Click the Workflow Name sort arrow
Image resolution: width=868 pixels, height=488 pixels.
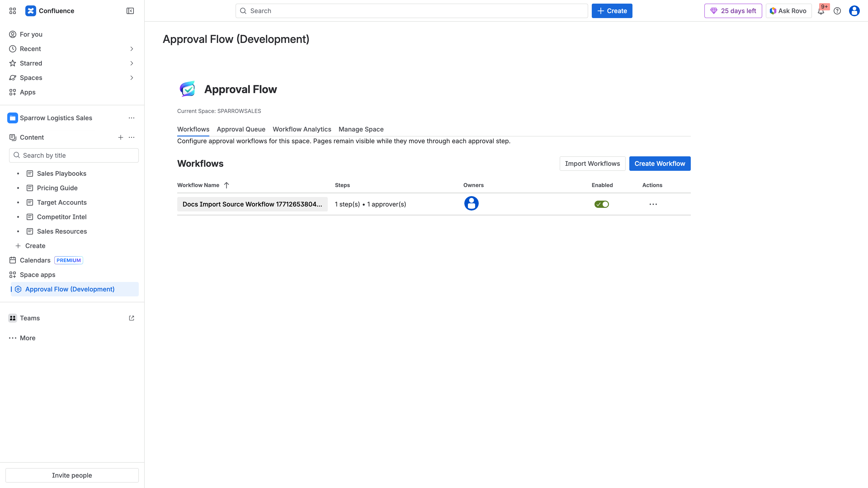point(226,185)
